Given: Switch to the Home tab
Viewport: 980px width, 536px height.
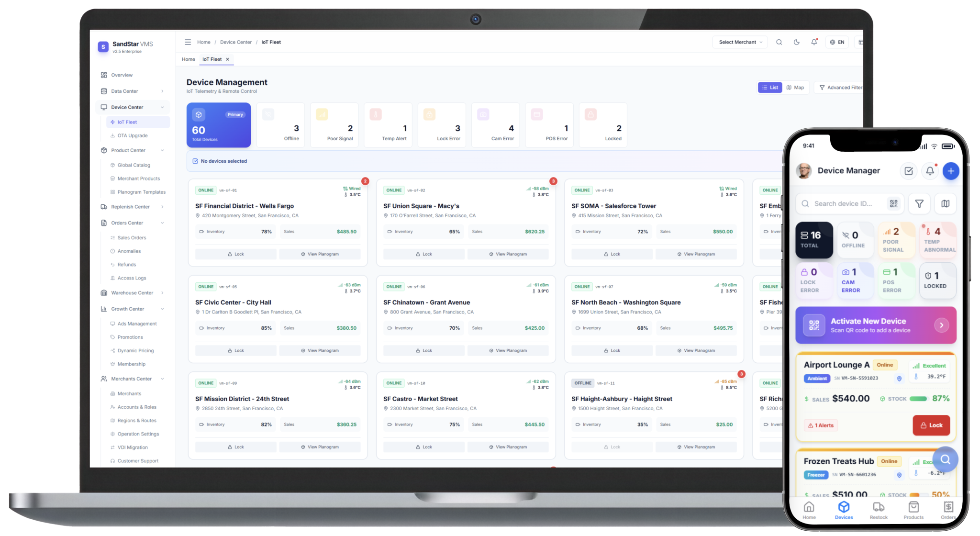Looking at the screenshot, I should pyautogui.click(x=189, y=59).
